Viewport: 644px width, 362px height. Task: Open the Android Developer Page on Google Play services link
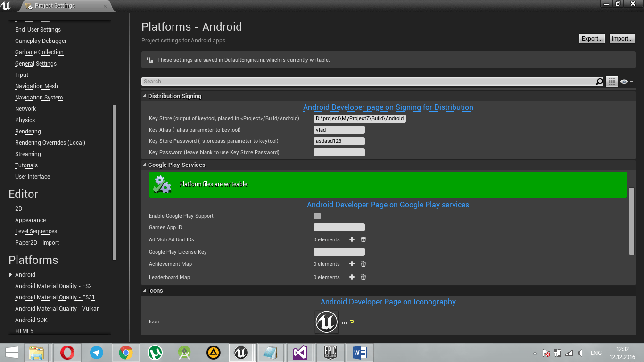coord(388,205)
